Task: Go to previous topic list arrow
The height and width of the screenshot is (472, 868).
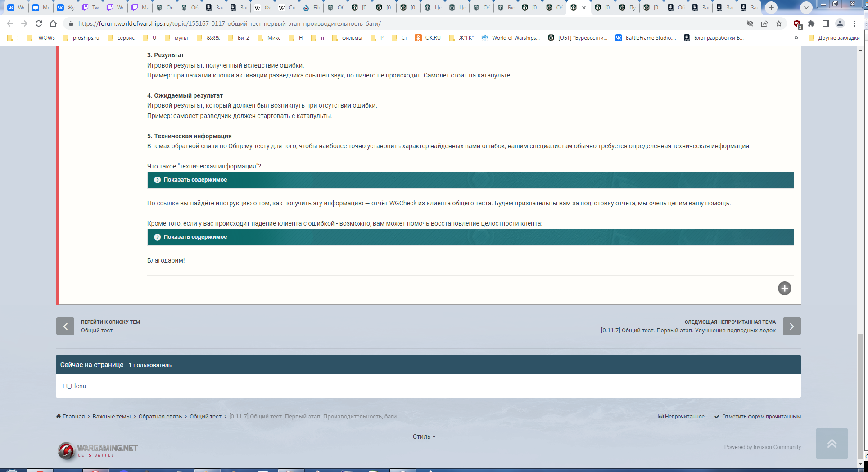Action: pos(65,326)
